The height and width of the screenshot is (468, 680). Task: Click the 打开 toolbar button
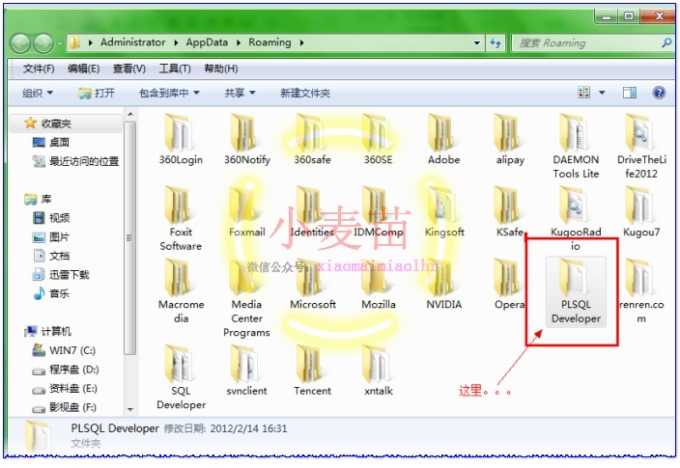pos(96,93)
